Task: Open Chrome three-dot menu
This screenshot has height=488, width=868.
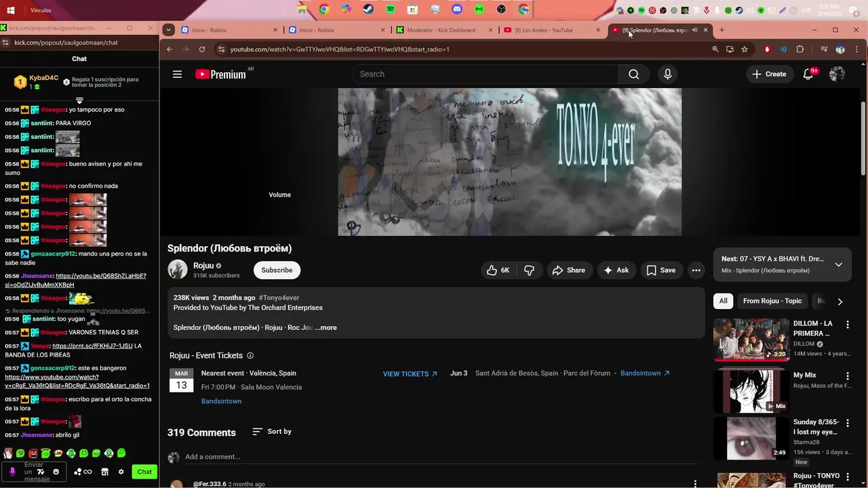Action: coord(857,49)
